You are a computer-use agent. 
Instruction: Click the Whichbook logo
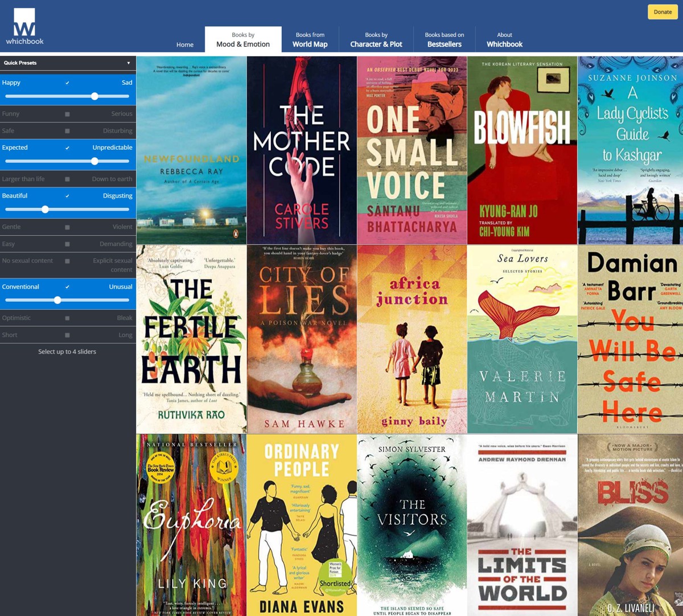coord(24,26)
